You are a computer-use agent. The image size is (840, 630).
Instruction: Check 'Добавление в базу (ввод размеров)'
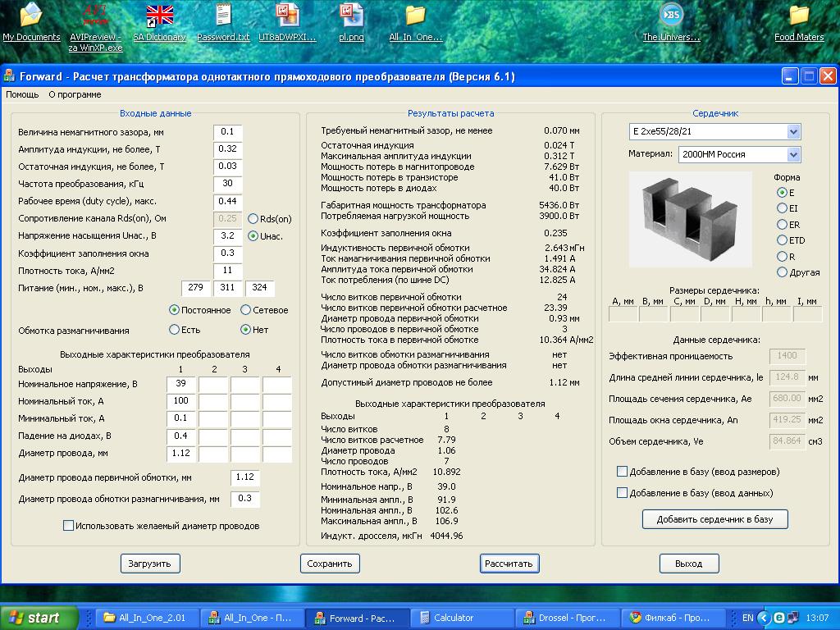[622, 472]
